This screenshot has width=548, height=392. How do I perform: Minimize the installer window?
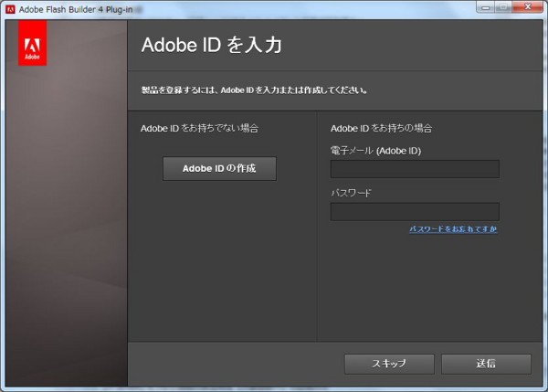coord(486,7)
